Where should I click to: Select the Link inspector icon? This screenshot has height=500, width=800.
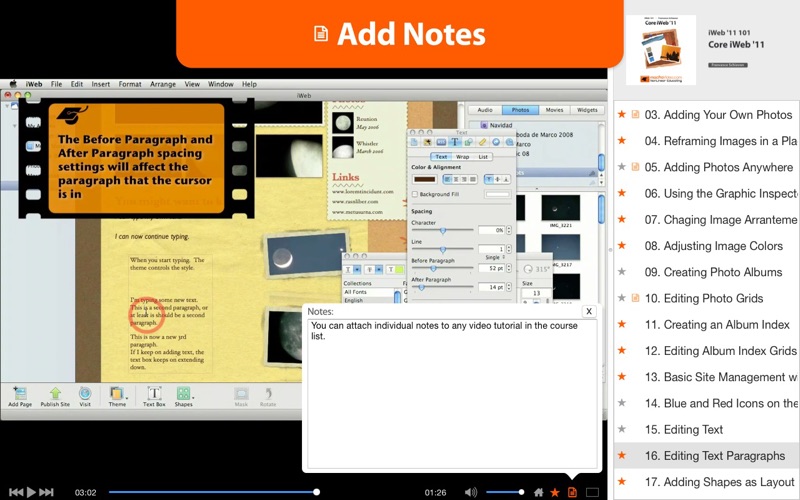point(495,142)
